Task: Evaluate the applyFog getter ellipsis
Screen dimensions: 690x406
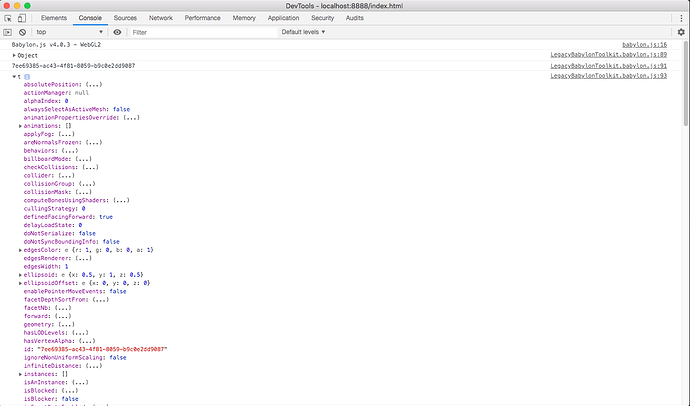Action: [x=66, y=134]
